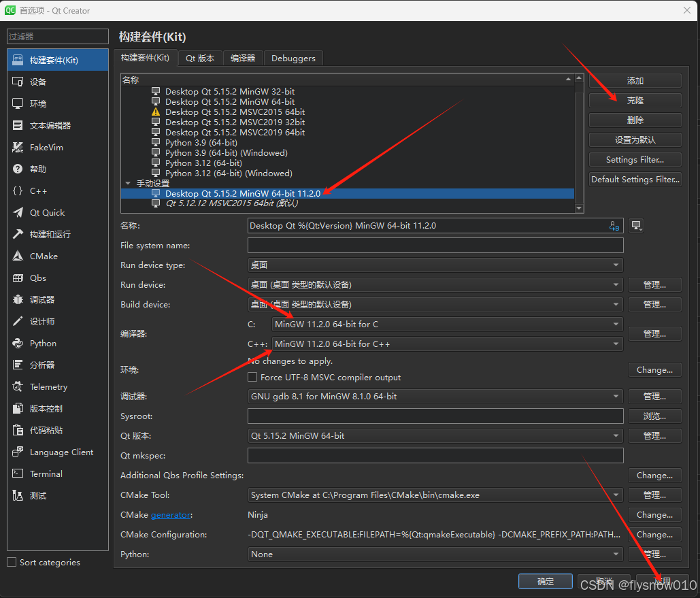The width and height of the screenshot is (700, 598).
Task: Open the Qt Quick settings category
Action: [58, 212]
